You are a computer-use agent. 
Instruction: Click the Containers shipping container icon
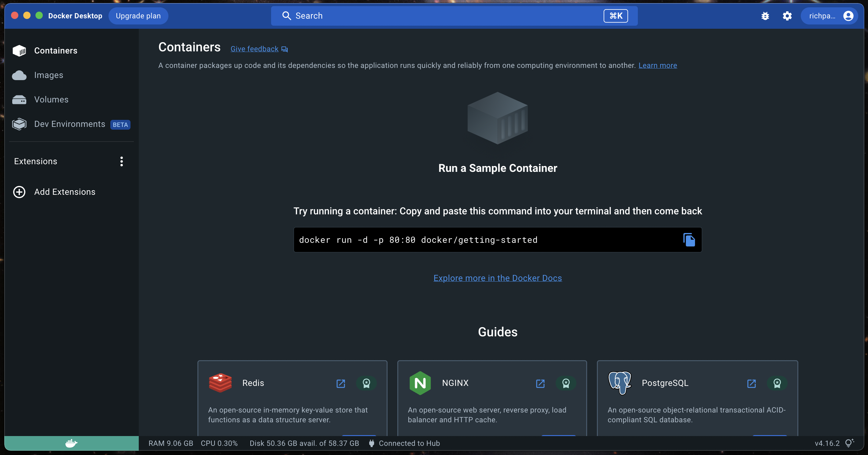pos(19,50)
